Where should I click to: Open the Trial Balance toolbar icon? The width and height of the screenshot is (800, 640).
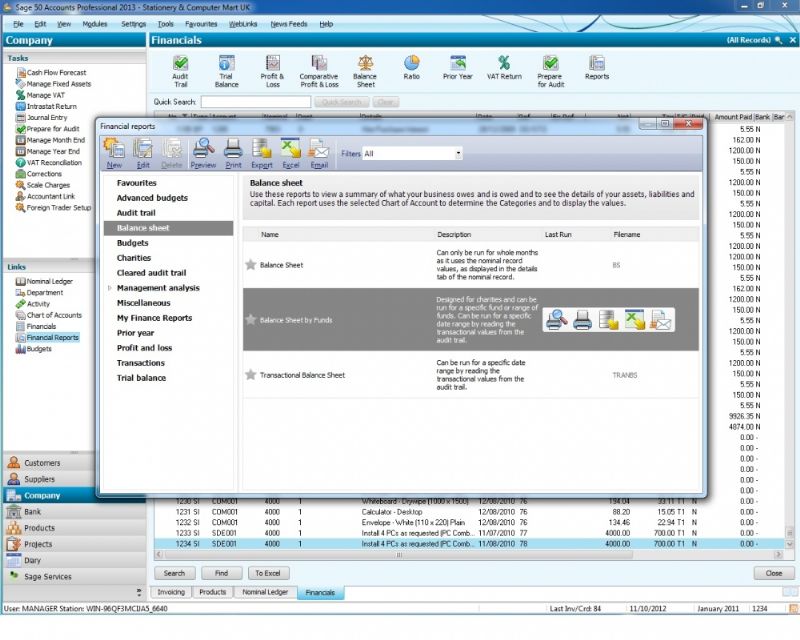click(x=226, y=71)
